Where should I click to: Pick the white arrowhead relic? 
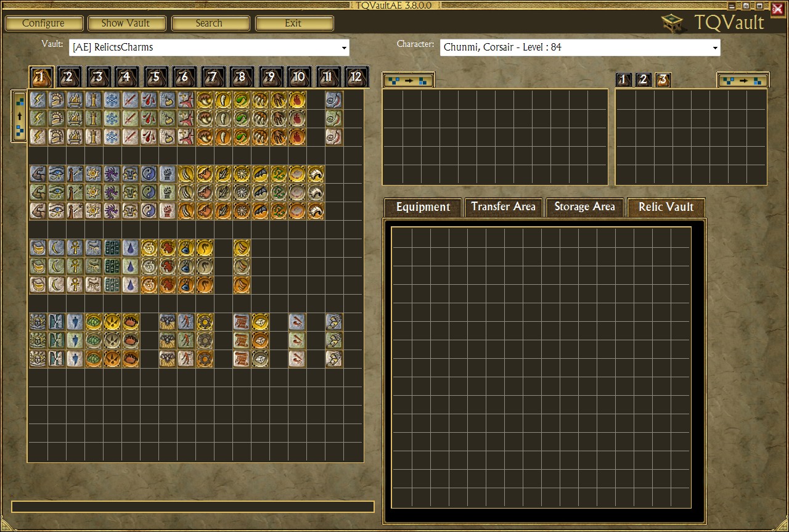75,359
